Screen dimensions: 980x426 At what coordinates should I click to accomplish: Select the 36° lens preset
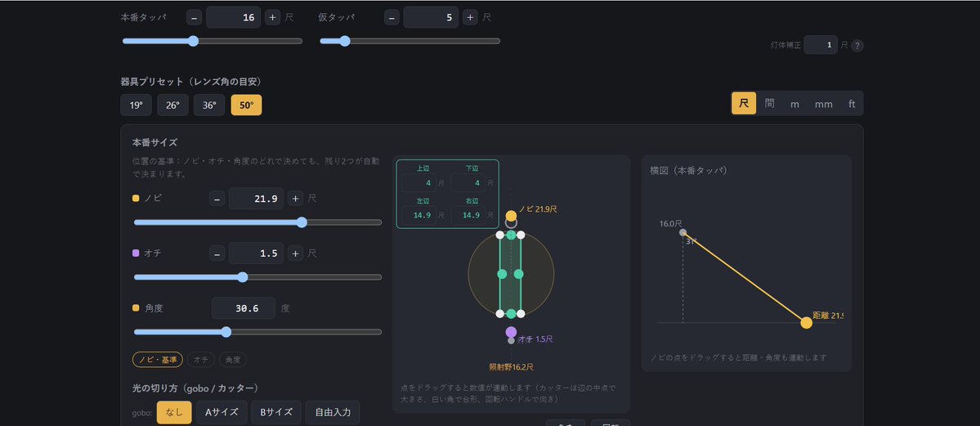(x=209, y=105)
